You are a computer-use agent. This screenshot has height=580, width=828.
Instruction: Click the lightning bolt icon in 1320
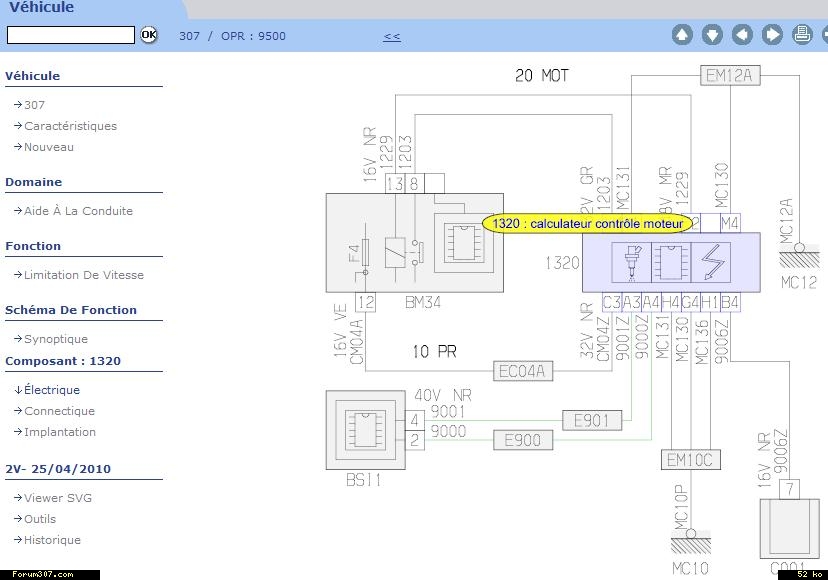pyautogui.click(x=711, y=263)
